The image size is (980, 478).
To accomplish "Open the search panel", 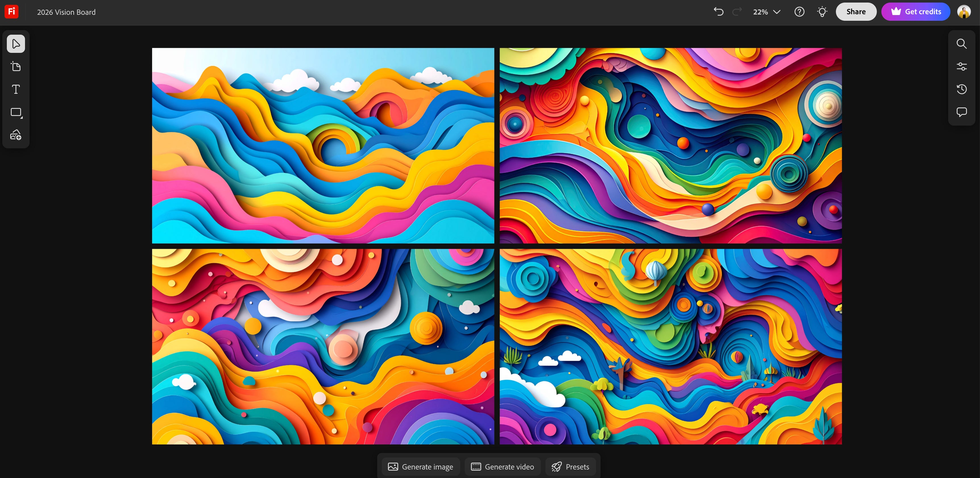I will tap(961, 43).
